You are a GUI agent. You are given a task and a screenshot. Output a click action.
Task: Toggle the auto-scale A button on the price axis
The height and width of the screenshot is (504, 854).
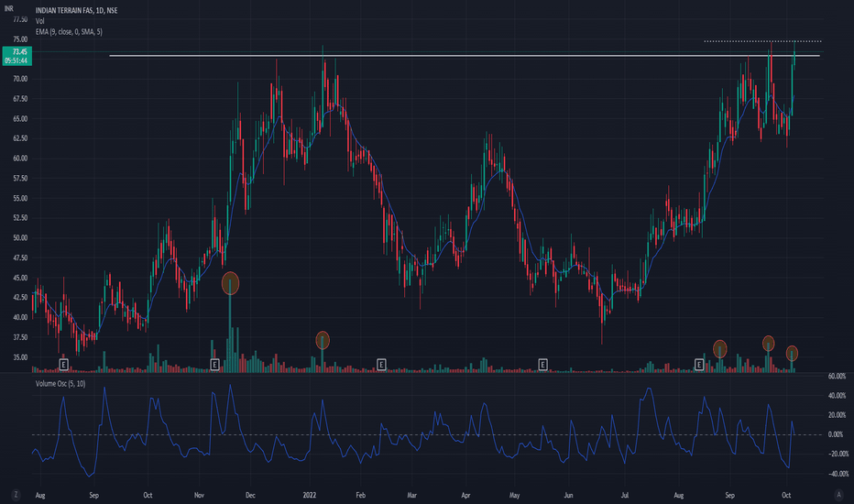pos(838,495)
